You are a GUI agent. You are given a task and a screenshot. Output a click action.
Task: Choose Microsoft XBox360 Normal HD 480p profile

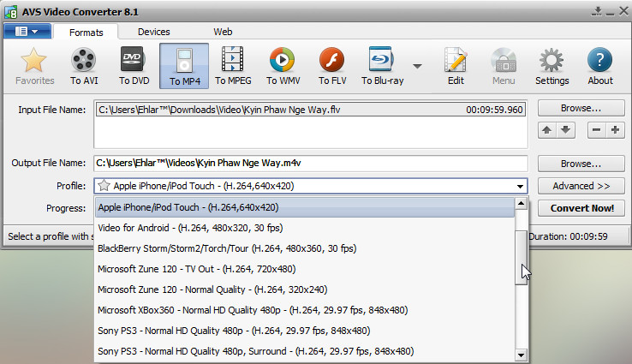pyautogui.click(x=305, y=310)
